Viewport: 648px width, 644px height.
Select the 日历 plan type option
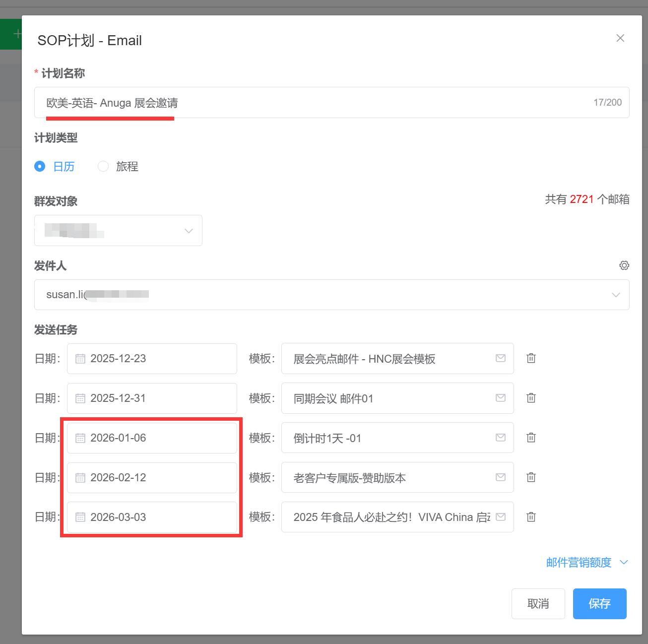[40, 166]
